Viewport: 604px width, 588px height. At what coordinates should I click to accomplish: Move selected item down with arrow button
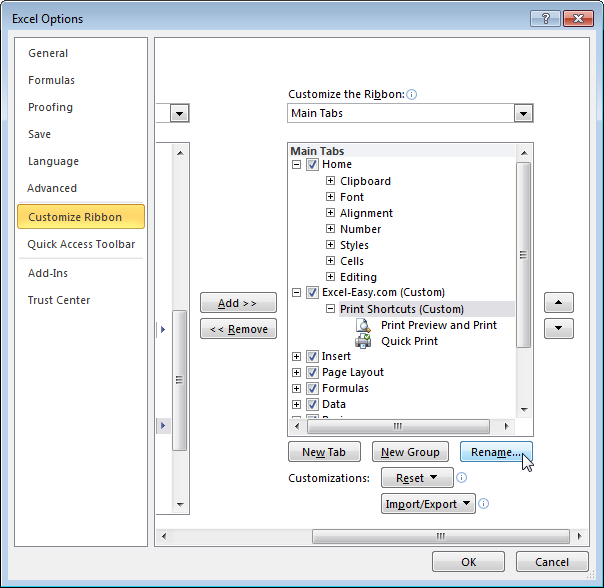559,328
